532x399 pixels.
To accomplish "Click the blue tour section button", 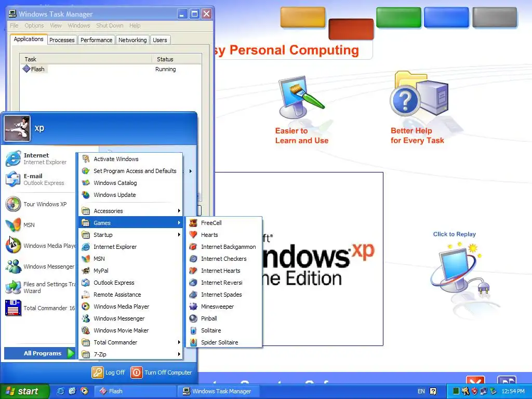I will tap(446, 17).
